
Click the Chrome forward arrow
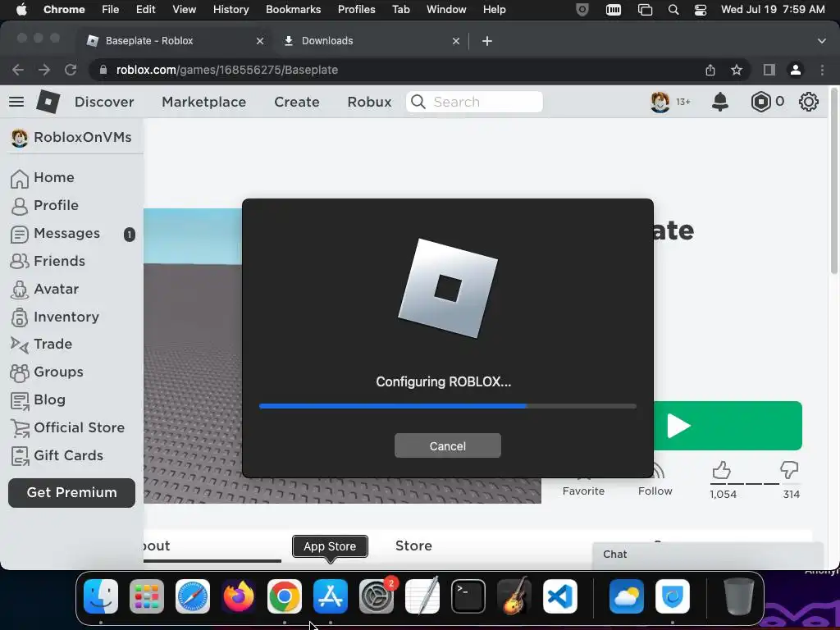(44, 70)
